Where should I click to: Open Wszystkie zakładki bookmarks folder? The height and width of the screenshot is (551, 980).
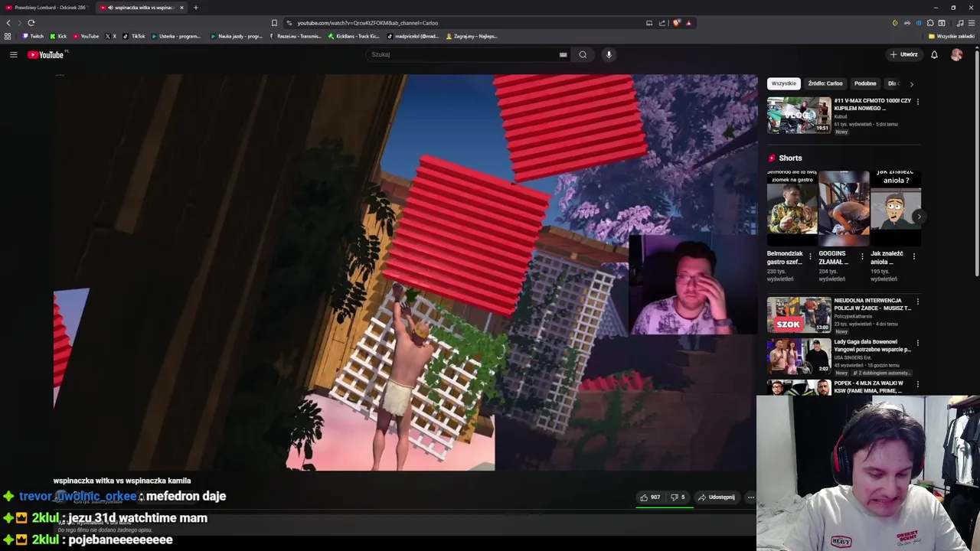click(952, 36)
